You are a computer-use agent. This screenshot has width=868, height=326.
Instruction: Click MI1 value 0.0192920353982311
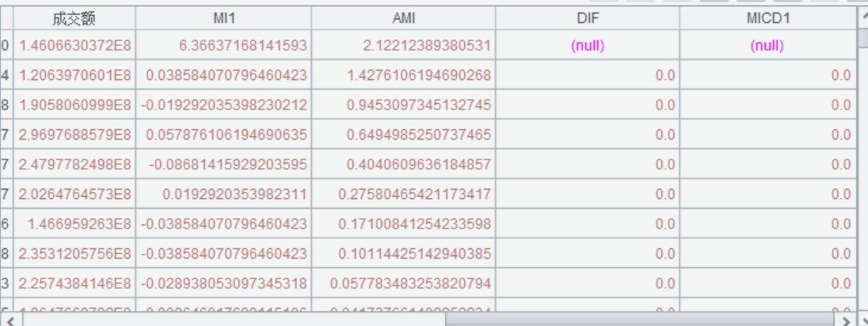(x=223, y=194)
